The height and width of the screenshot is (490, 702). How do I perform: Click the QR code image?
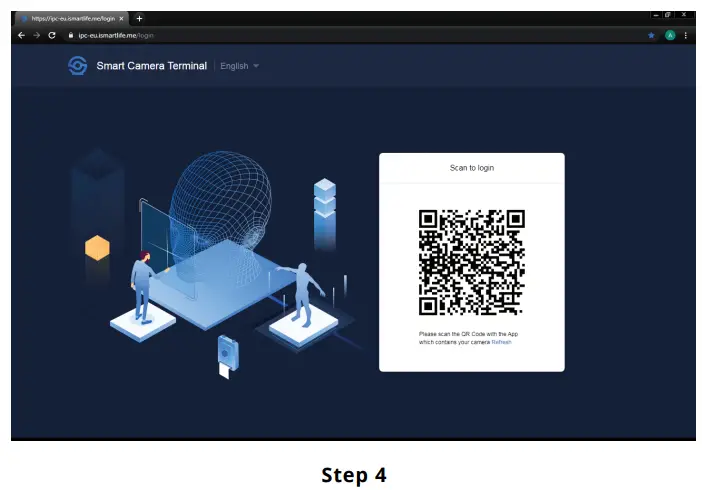pos(472,262)
